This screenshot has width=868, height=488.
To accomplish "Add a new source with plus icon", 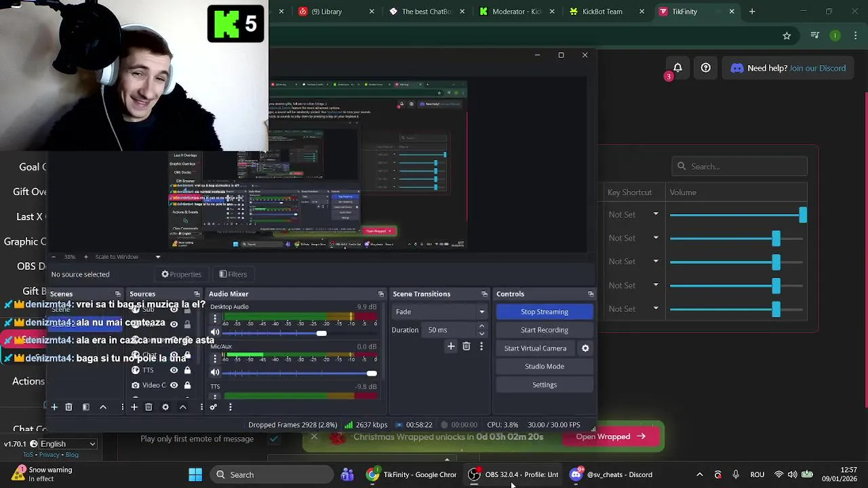I will pyautogui.click(x=134, y=407).
